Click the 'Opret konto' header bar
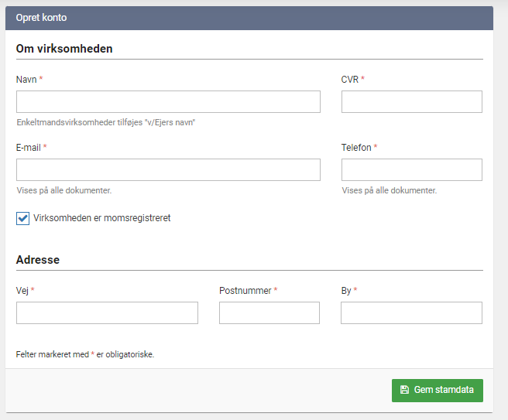 (x=249, y=18)
